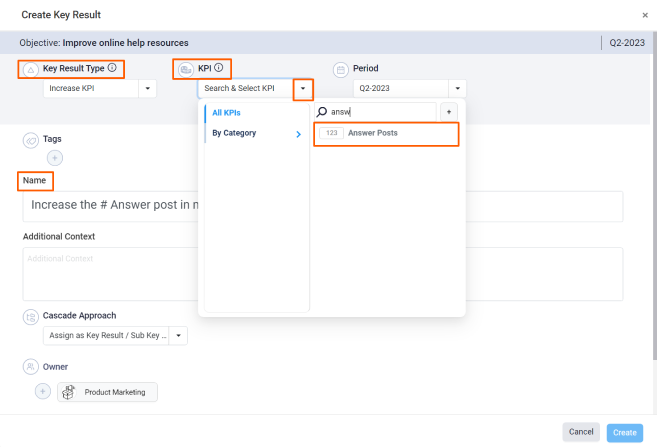Click the dialog vertical scrollbar

pos(655,195)
